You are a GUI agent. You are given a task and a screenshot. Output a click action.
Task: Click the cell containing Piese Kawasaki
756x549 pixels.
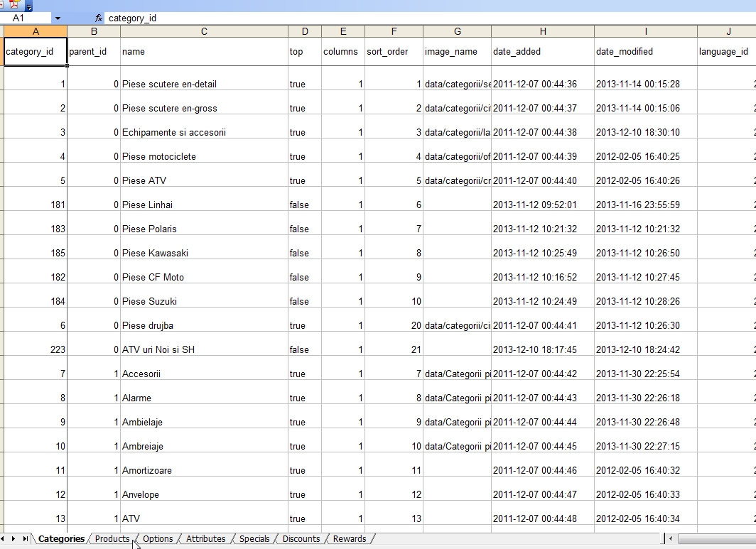click(155, 253)
